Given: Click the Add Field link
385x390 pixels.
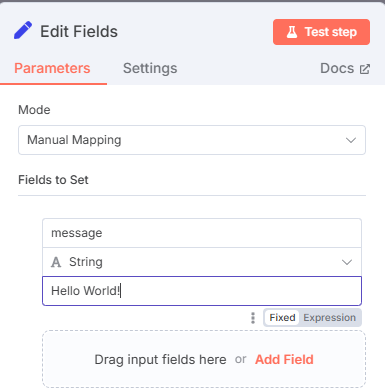Looking at the screenshot, I should [284, 360].
